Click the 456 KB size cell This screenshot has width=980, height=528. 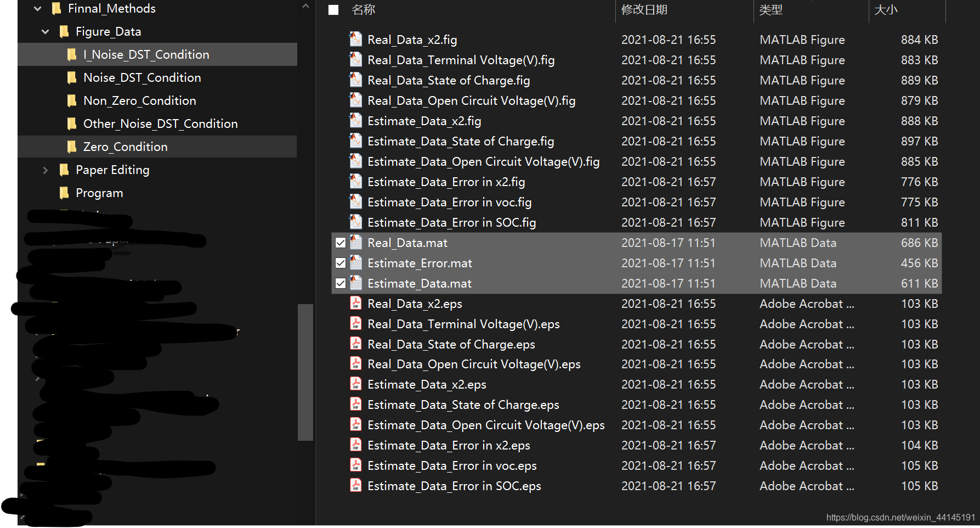(x=919, y=263)
